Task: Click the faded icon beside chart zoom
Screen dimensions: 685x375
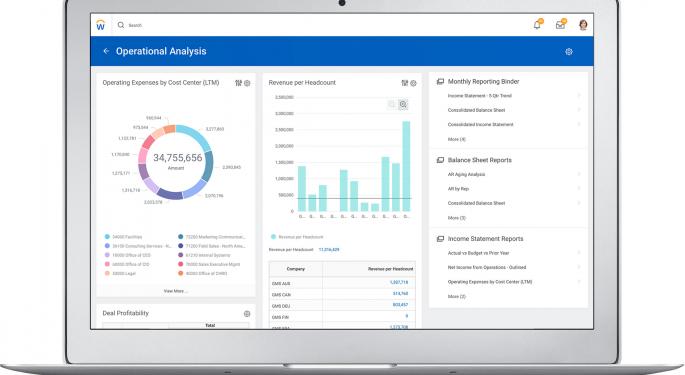Action: tap(392, 104)
